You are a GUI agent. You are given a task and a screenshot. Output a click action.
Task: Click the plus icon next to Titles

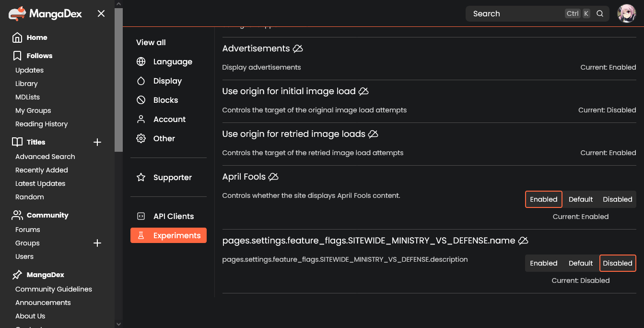(x=97, y=142)
